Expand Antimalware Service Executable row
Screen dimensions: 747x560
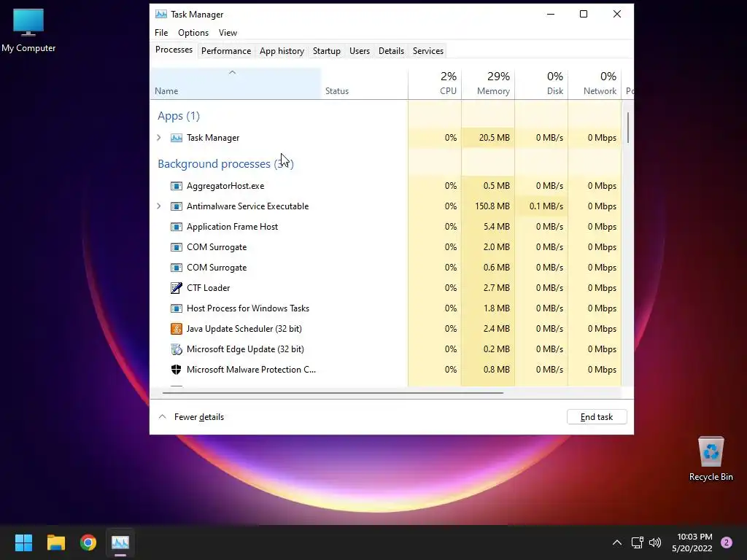coord(159,206)
